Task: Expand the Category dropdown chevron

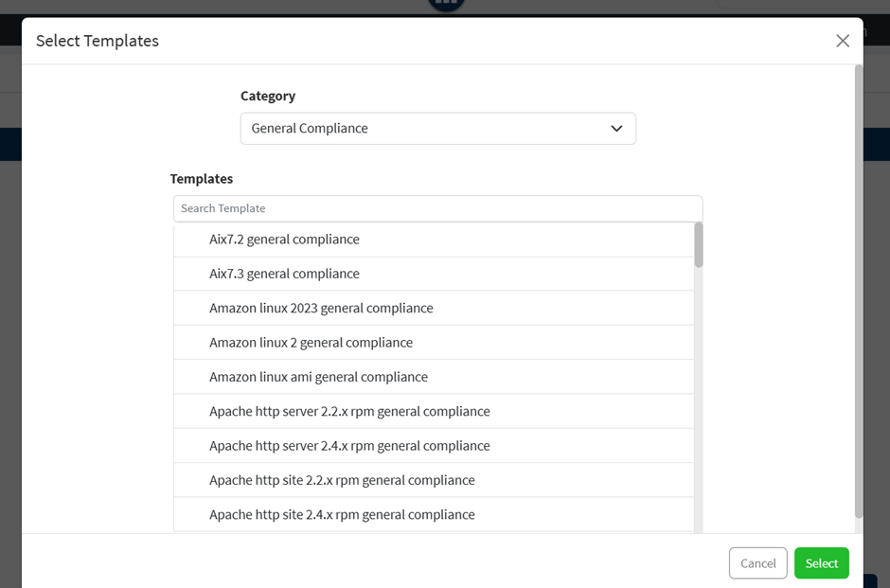Action: click(616, 128)
